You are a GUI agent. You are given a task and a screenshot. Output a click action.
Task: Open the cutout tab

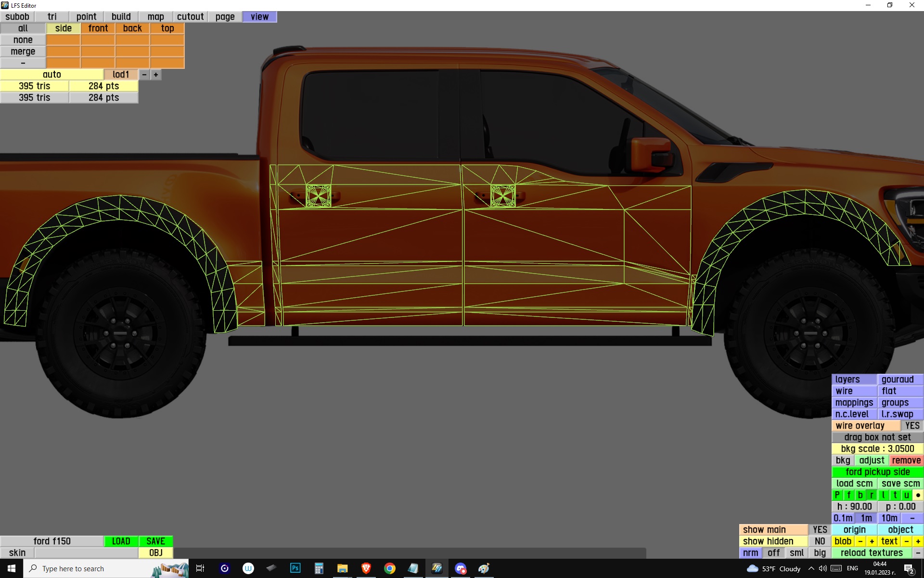[x=190, y=17]
